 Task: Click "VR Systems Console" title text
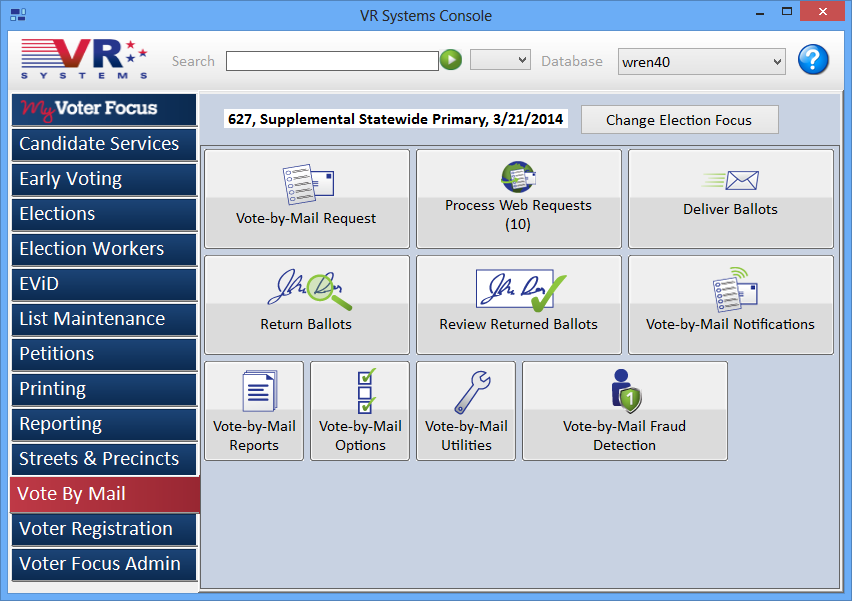pos(426,16)
